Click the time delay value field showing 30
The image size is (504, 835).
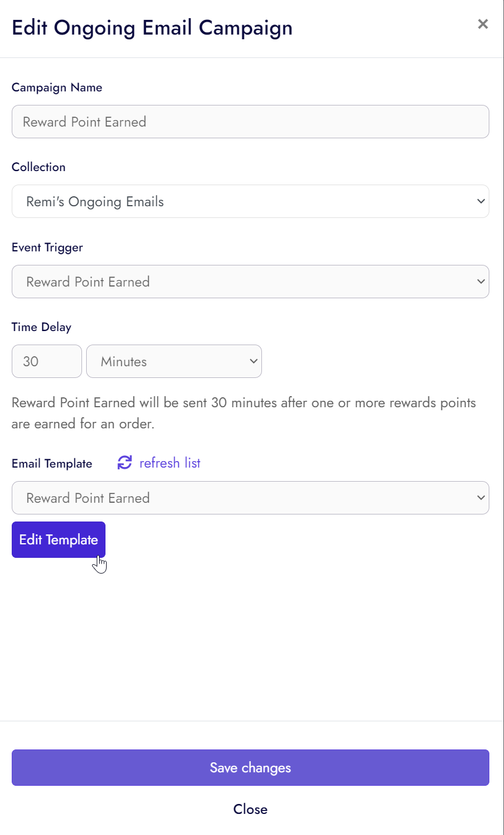click(x=46, y=361)
